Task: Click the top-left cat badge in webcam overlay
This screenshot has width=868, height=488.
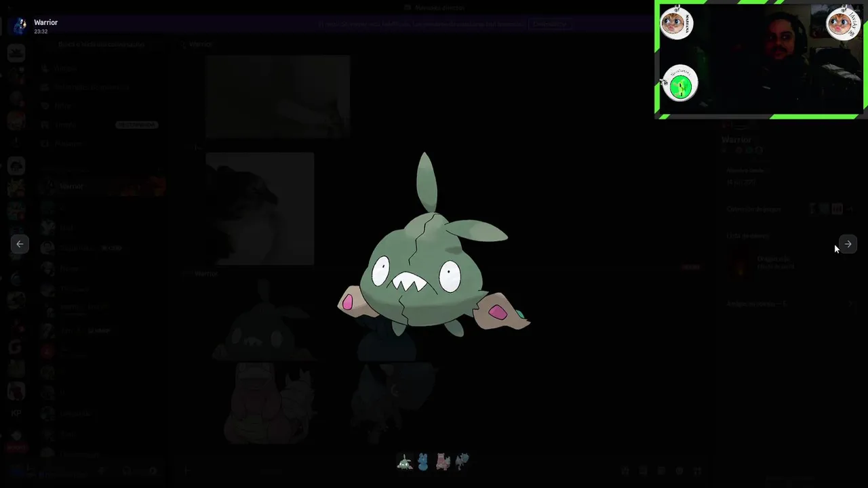Action: (x=675, y=22)
